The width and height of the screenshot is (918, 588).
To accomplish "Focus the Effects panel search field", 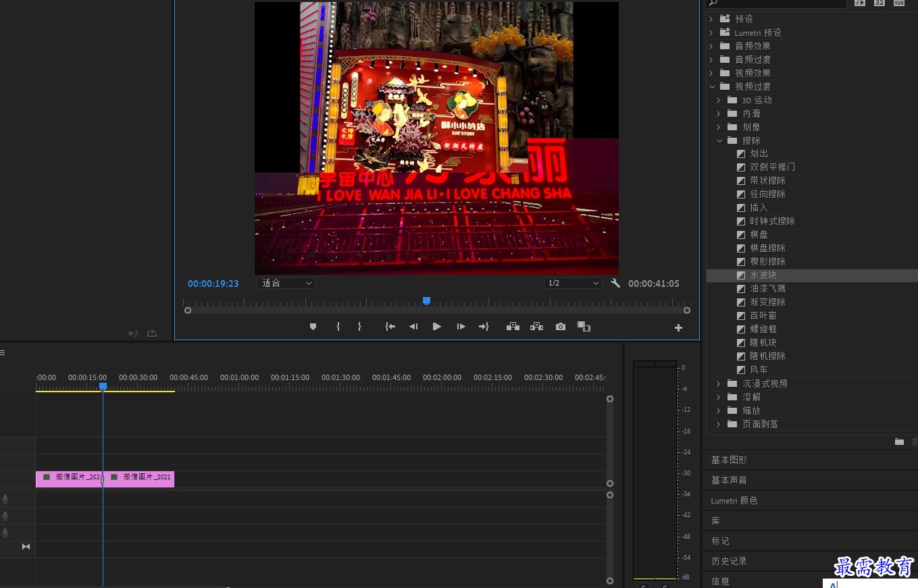I will [x=777, y=3].
